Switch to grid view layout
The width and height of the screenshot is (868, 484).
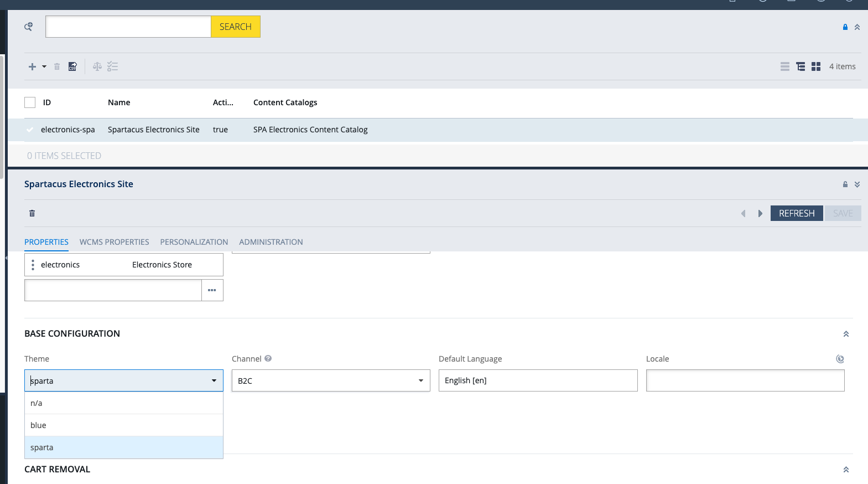816,66
